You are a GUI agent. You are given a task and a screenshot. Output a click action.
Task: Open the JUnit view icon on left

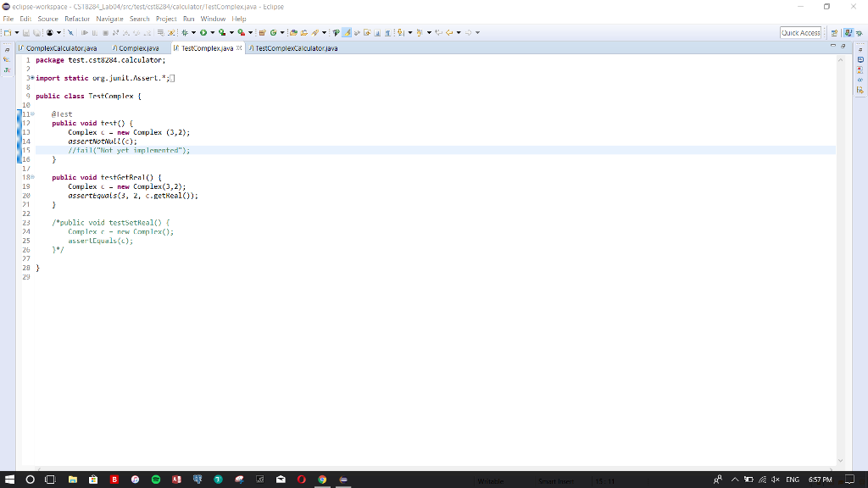(x=7, y=69)
